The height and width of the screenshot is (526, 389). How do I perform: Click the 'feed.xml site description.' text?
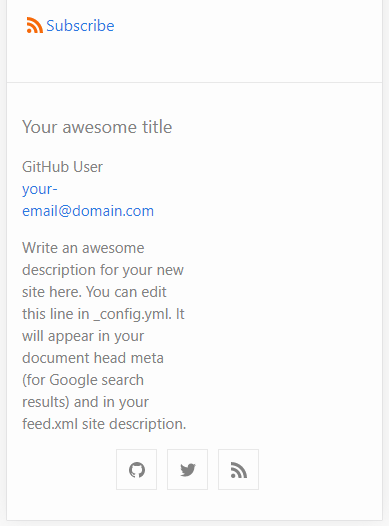[104, 424]
